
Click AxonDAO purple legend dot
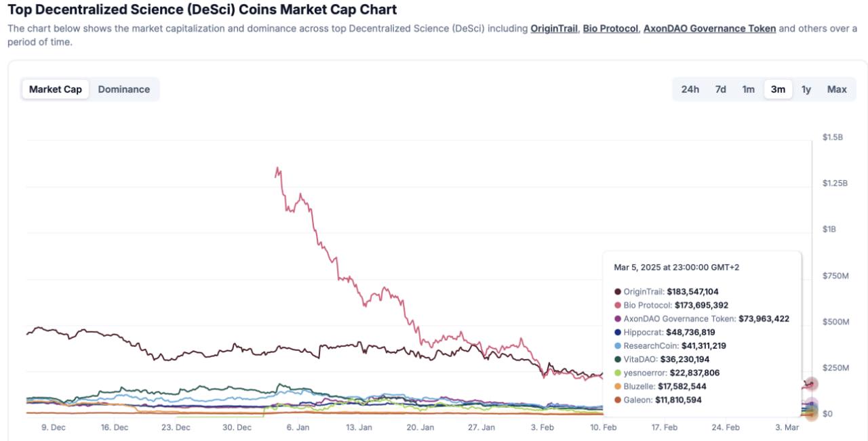tap(617, 319)
